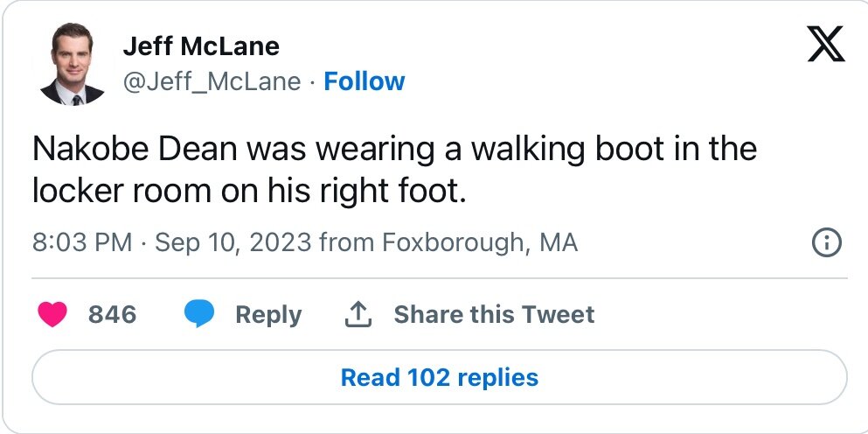868x434 pixels.
Task: Open the @Jeff_McLane handle link
Action: pyautogui.click(x=212, y=81)
